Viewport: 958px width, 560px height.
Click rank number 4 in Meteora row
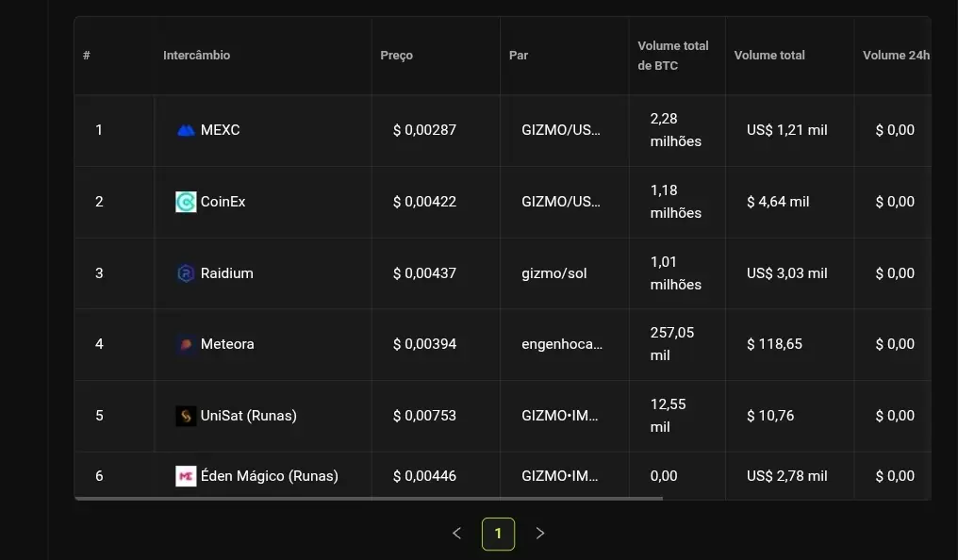[x=99, y=344]
